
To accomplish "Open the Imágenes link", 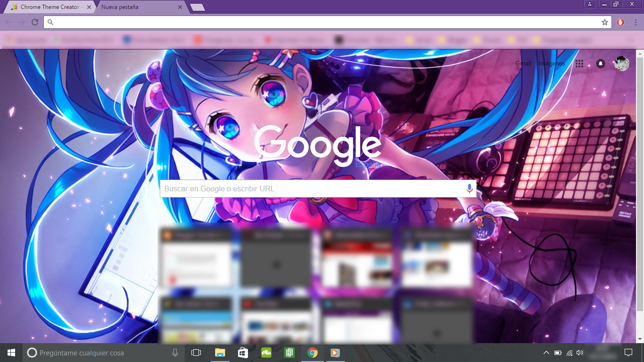I will pyautogui.click(x=552, y=64).
